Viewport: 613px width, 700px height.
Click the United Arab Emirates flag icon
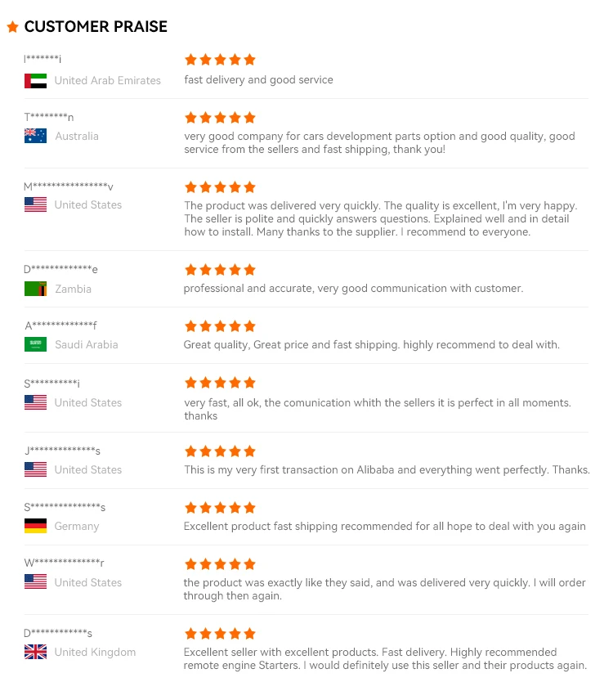[x=35, y=81]
